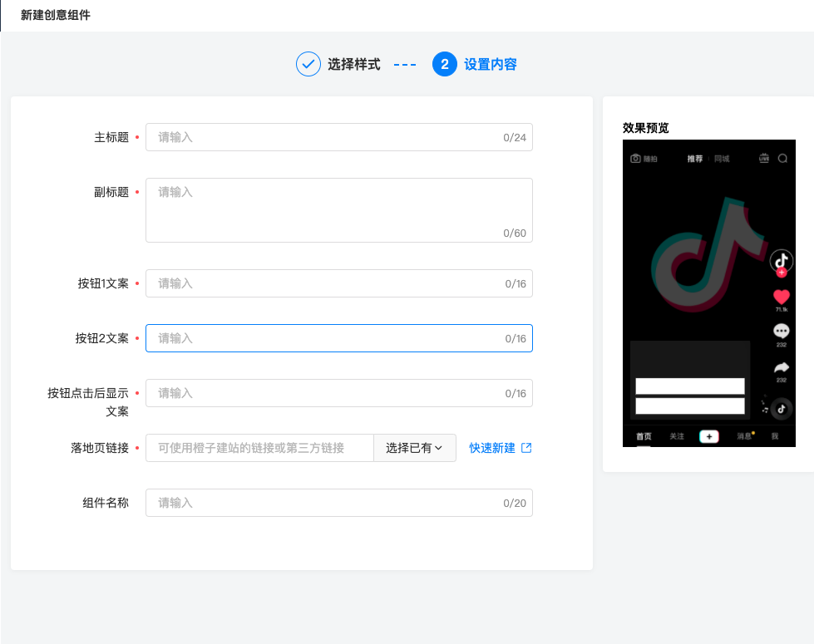Open the 选择已有 dropdown
Viewport: 814px width, 644px height.
415,448
